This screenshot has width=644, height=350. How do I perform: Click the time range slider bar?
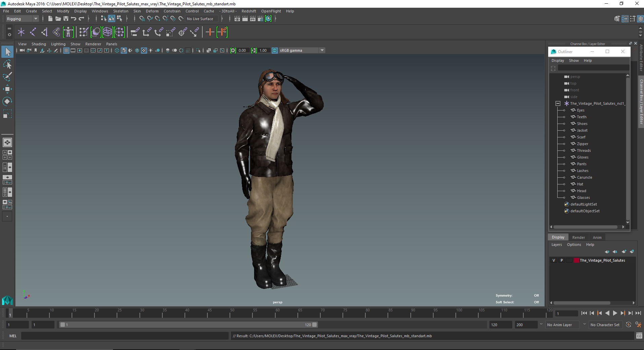coord(188,325)
